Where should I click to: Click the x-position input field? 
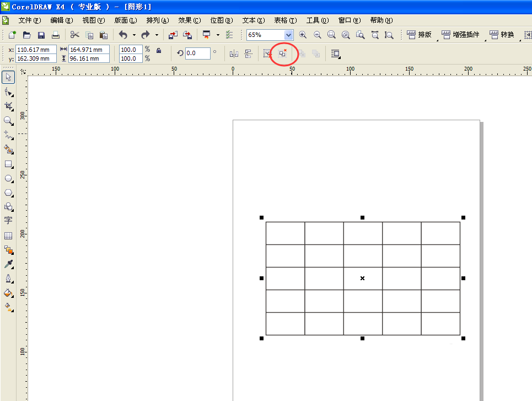click(x=34, y=49)
